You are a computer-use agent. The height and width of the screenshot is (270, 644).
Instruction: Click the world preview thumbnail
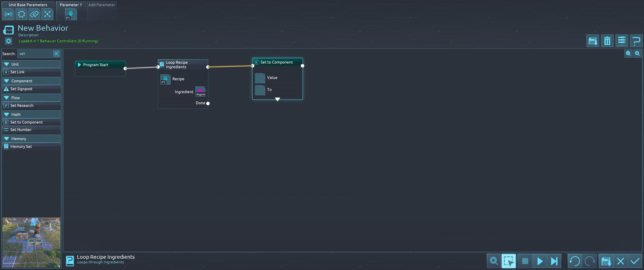[31, 242]
